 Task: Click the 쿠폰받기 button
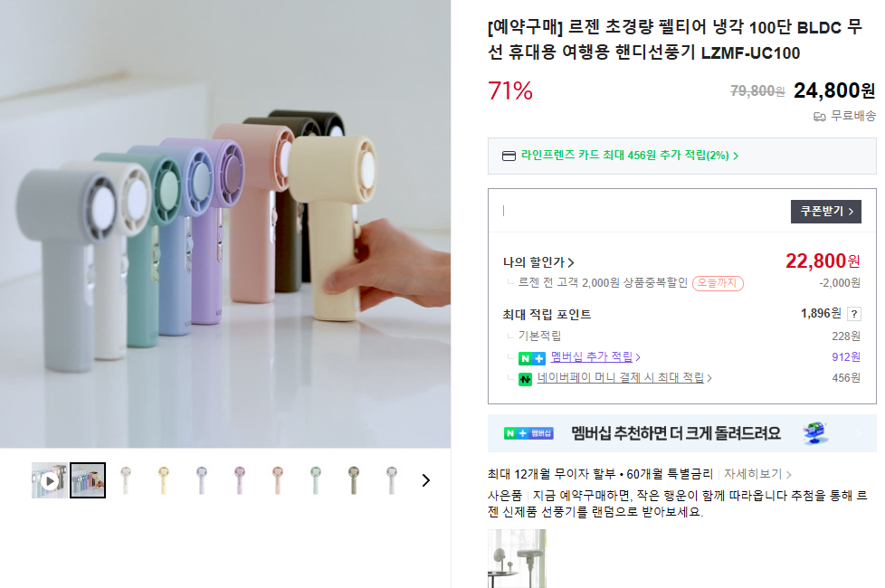(x=826, y=212)
